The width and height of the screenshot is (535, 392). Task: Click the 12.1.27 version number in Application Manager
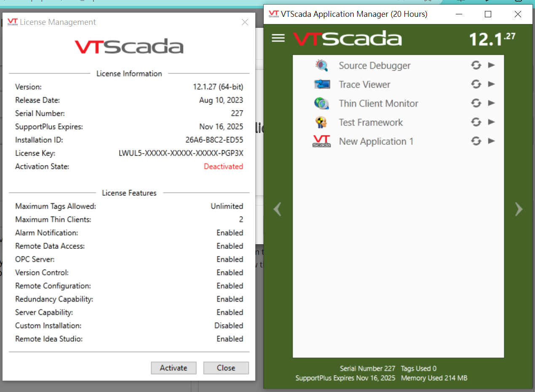coord(492,39)
